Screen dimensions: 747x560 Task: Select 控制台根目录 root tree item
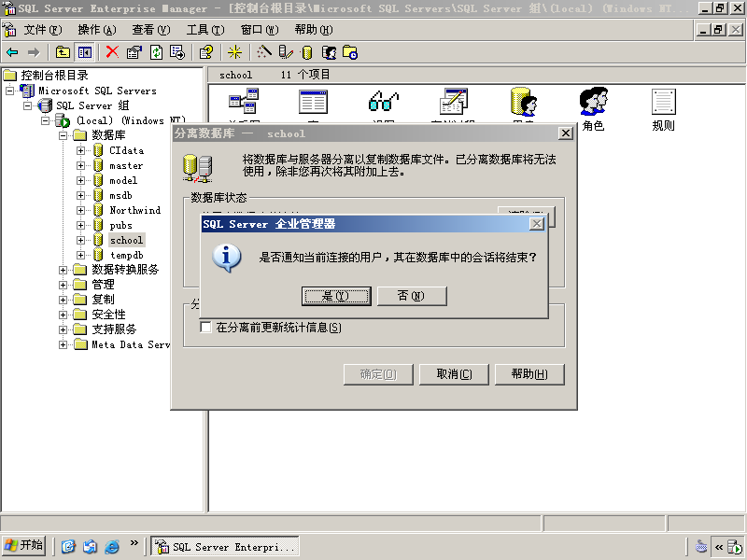click(x=54, y=76)
